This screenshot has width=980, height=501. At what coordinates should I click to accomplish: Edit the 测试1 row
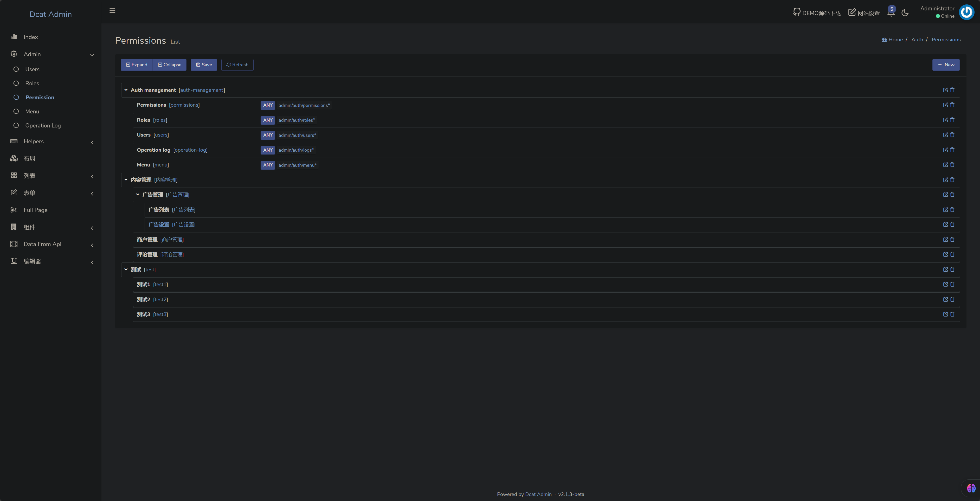coord(945,284)
